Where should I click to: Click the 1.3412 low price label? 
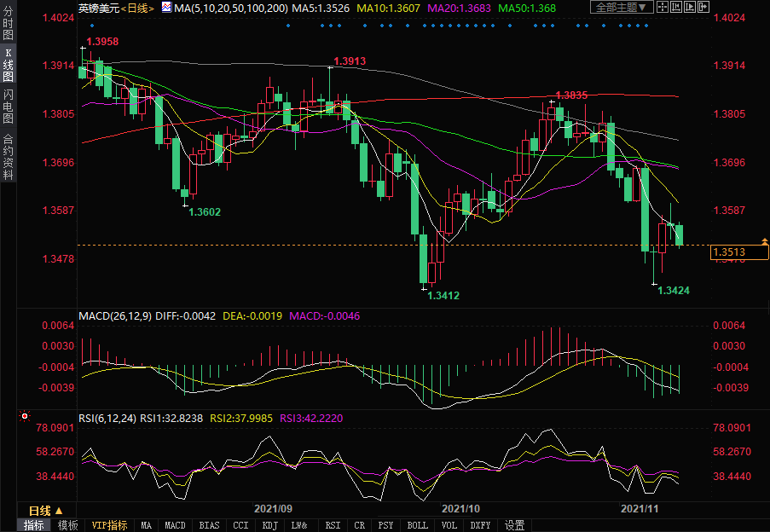click(443, 295)
